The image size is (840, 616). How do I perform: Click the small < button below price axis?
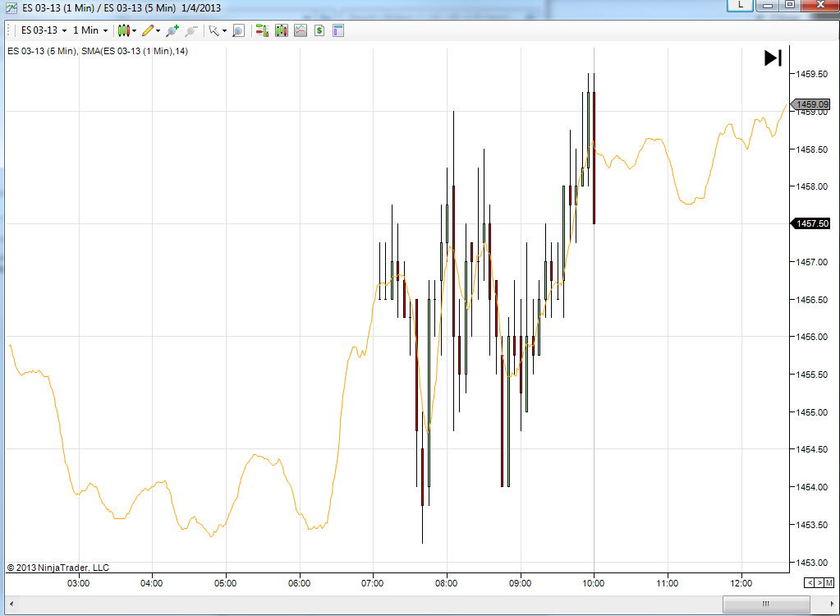810,582
